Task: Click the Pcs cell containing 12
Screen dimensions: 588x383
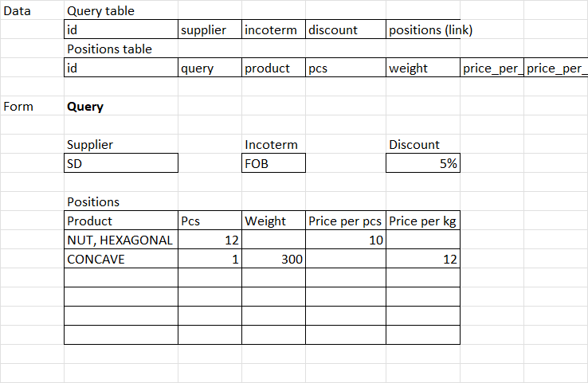Action: click(x=210, y=240)
